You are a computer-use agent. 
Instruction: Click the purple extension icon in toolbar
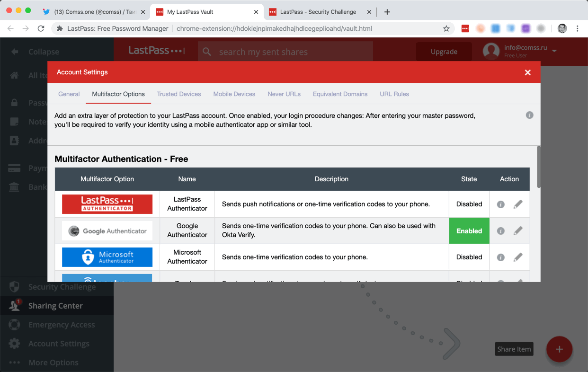[x=526, y=28]
